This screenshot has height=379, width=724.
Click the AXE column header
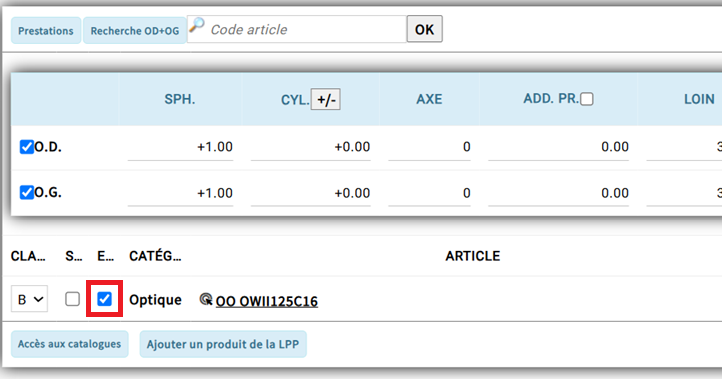pyautogui.click(x=429, y=99)
